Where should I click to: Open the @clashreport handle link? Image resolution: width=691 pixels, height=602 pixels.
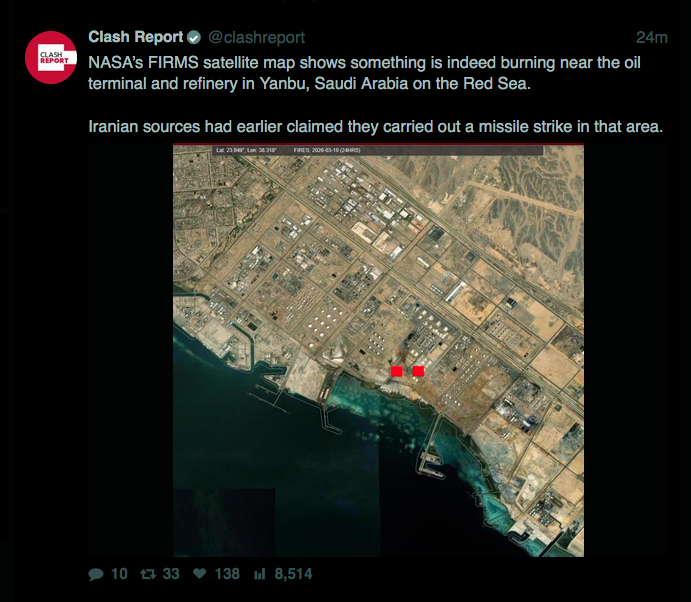[x=256, y=37]
